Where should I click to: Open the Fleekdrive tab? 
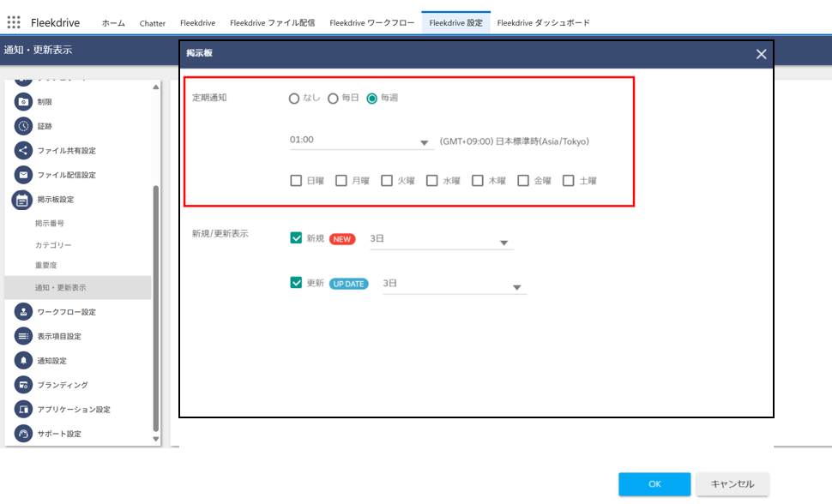pyautogui.click(x=197, y=23)
